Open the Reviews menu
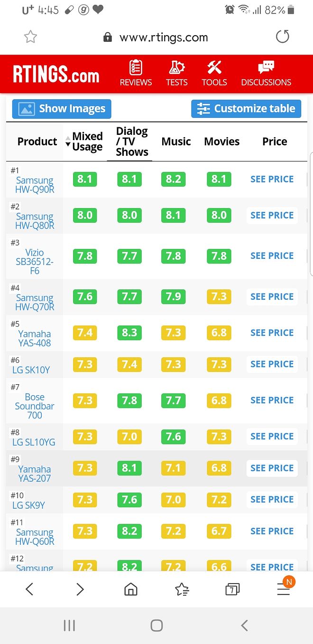Image resolution: width=313 pixels, height=644 pixels. pos(136,74)
